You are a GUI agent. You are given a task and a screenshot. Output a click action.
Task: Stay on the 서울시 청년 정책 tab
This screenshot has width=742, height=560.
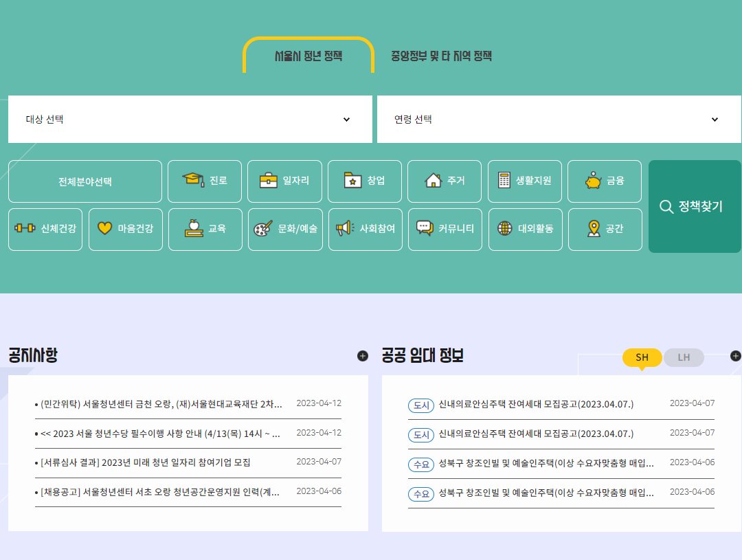tap(308, 56)
